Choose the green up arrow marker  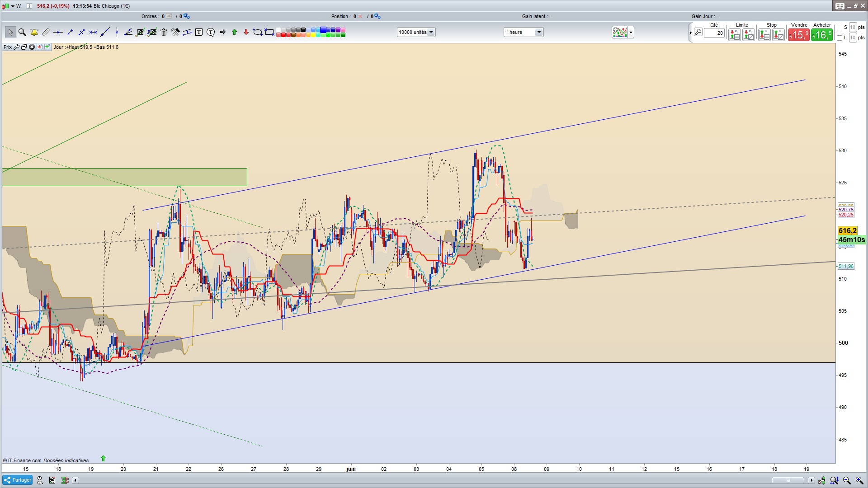pyautogui.click(x=234, y=32)
